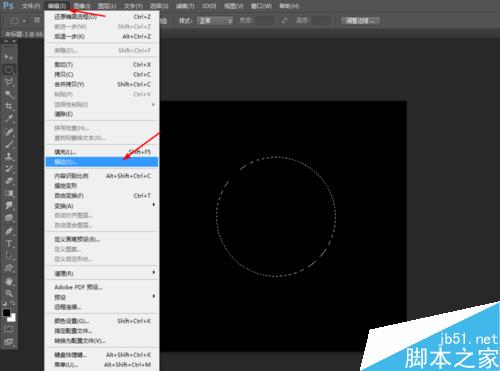Screen dimensions: 500x371
Task: Open the 窗口(W) menu
Action: tap(261, 6)
